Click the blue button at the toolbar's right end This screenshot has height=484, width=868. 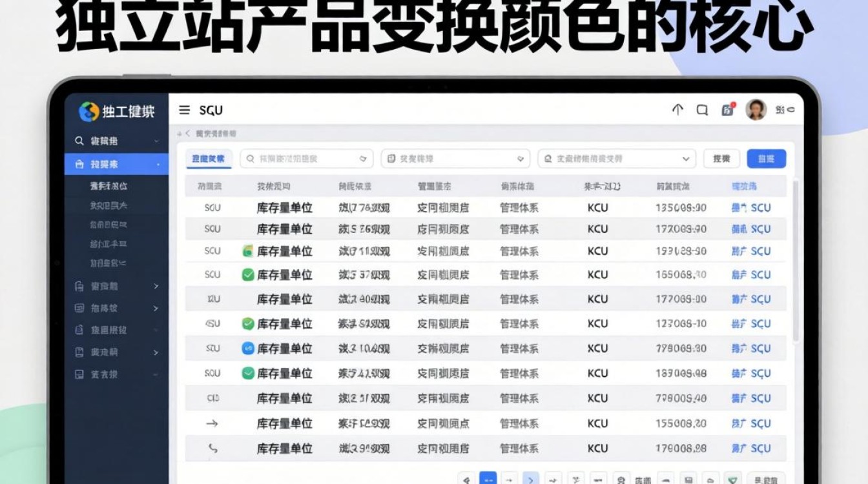(766, 158)
